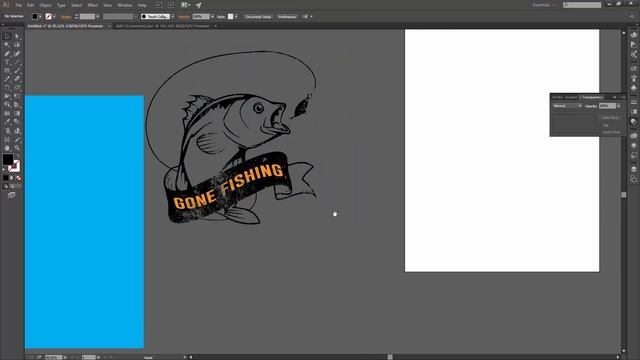Click the Change Screen Mode icon
Viewport: 640px width, 360px height.
[x=11, y=195]
